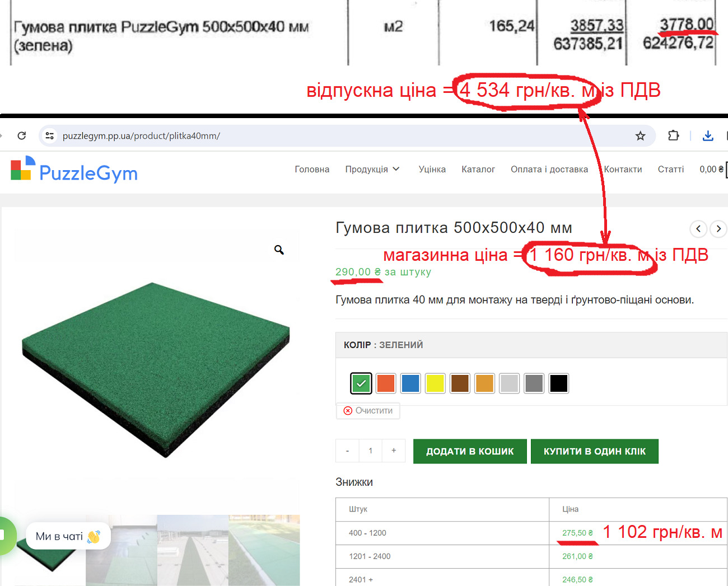
Task: Select the blue color swatch
Action: click(x=410, y=383)
